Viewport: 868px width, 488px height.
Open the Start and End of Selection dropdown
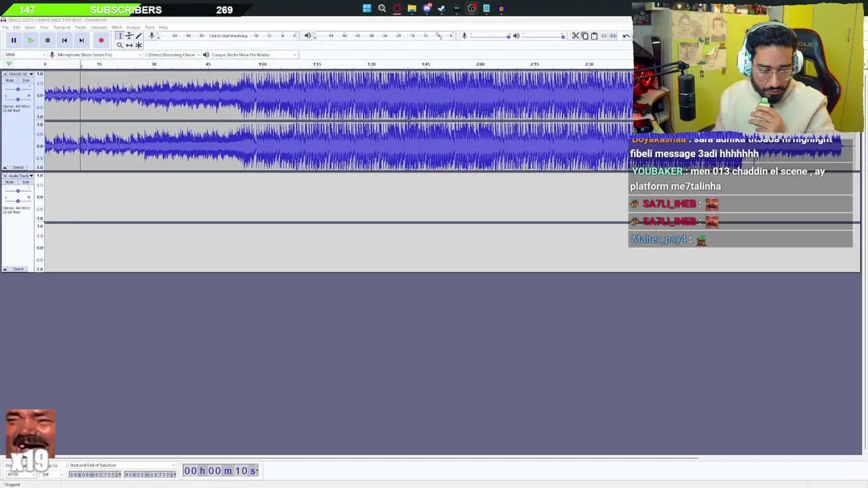pos(122,465)
